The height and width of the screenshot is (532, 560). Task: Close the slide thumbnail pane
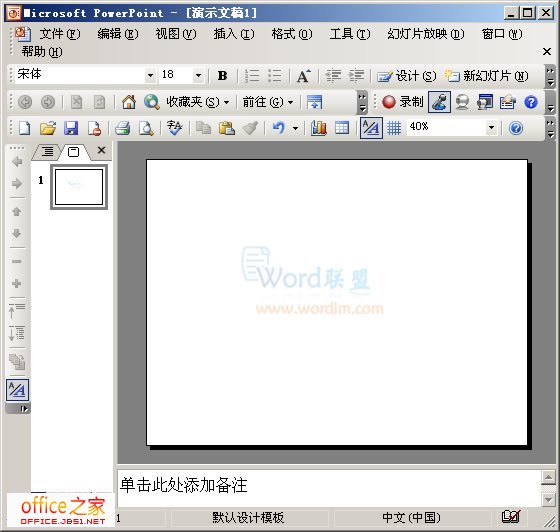(101, 150)
